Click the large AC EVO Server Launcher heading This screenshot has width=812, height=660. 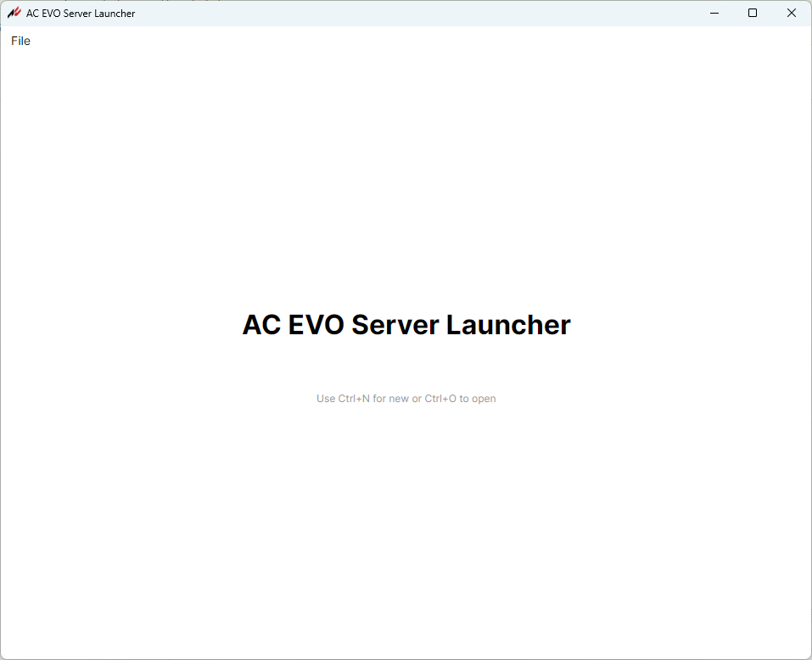click(406, 325)
